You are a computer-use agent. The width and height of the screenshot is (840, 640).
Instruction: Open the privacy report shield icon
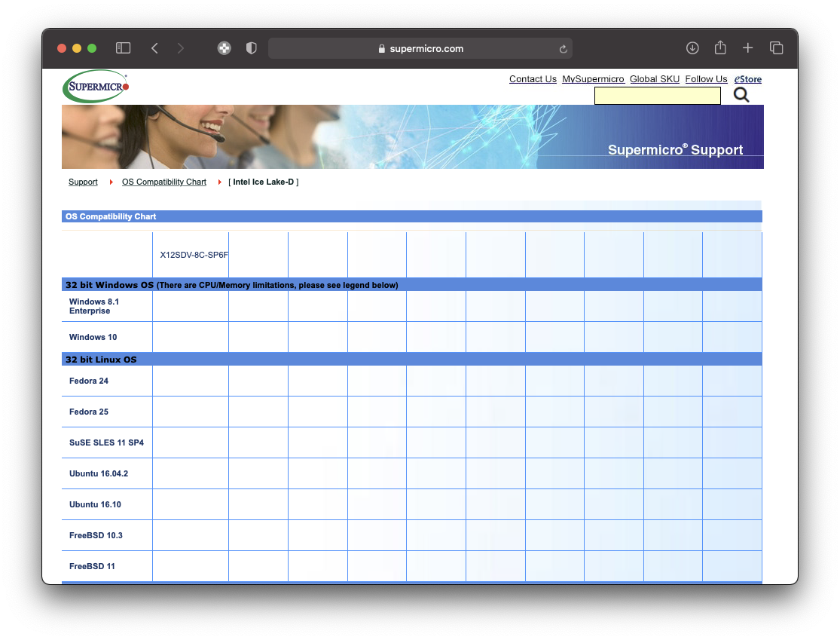coord(252,48)
